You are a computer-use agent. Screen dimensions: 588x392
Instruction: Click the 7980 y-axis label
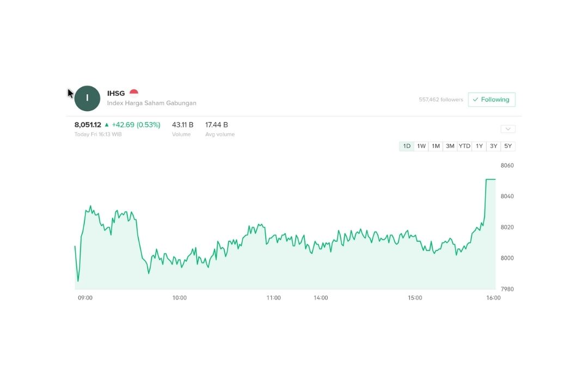507,289
